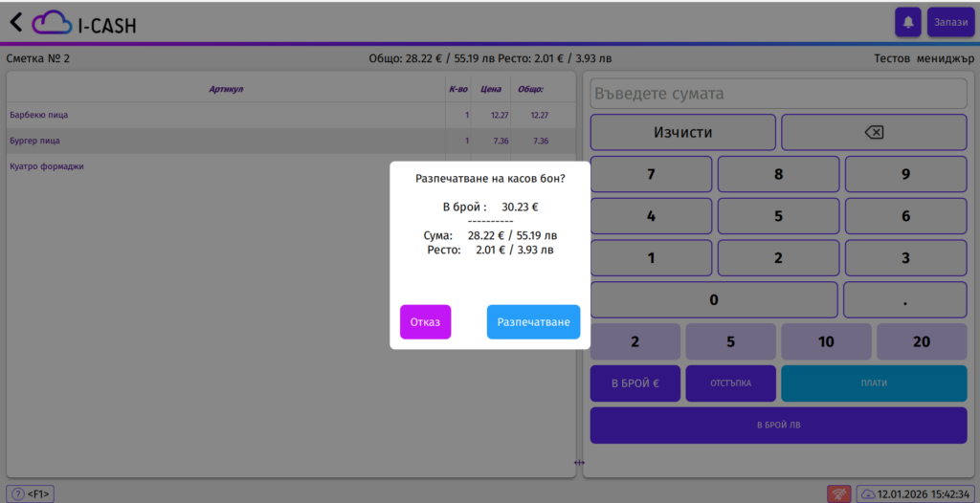Click the panel resize splitter handle

(x=579, y=463)
